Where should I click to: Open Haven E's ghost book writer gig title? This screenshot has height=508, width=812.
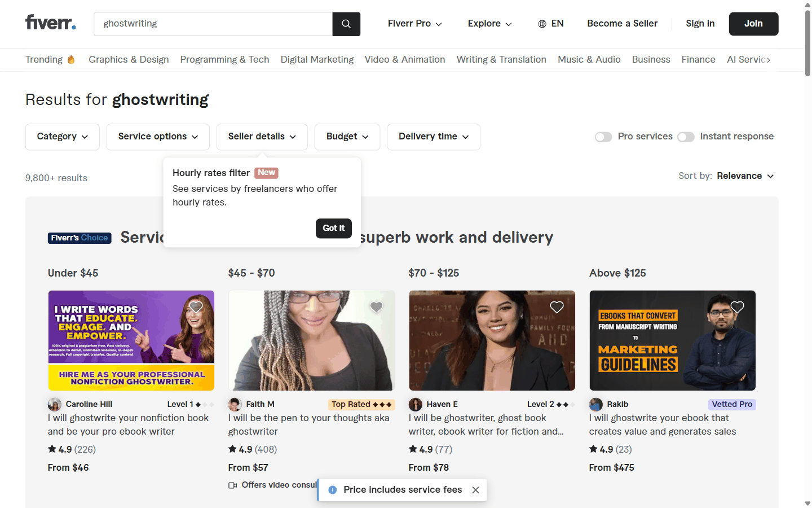tap(486, 424)
